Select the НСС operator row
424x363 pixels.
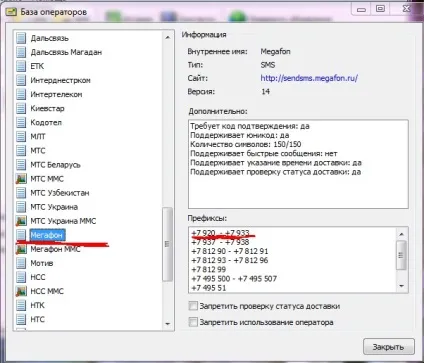click(38, 277)
